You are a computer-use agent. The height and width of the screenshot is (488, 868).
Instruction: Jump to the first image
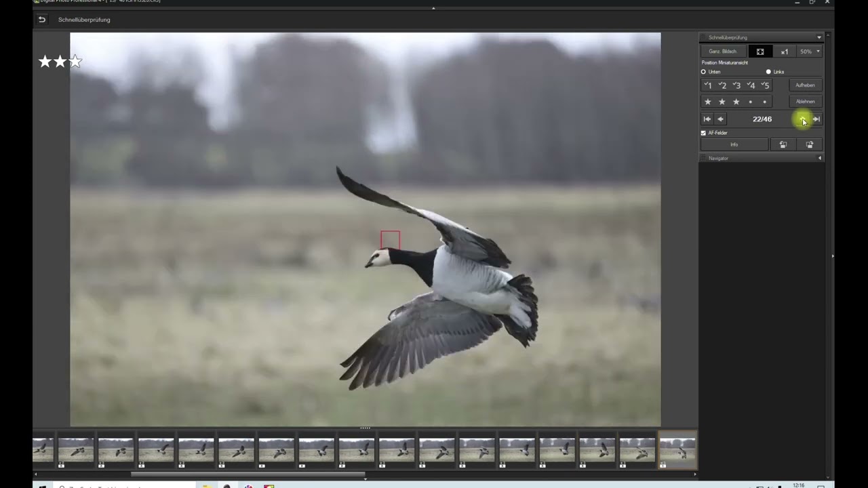(x=707, y=119)
